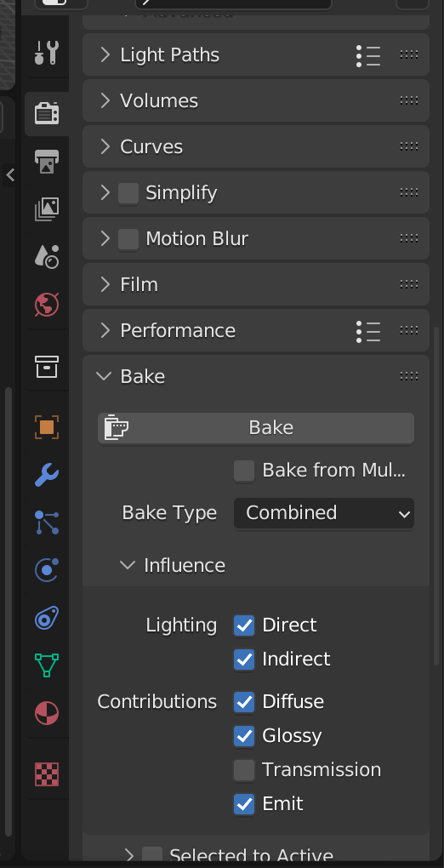Expand the Simplify panel
Screen dimensions: 444x868
pyautogui.click(x=105, y=192)
